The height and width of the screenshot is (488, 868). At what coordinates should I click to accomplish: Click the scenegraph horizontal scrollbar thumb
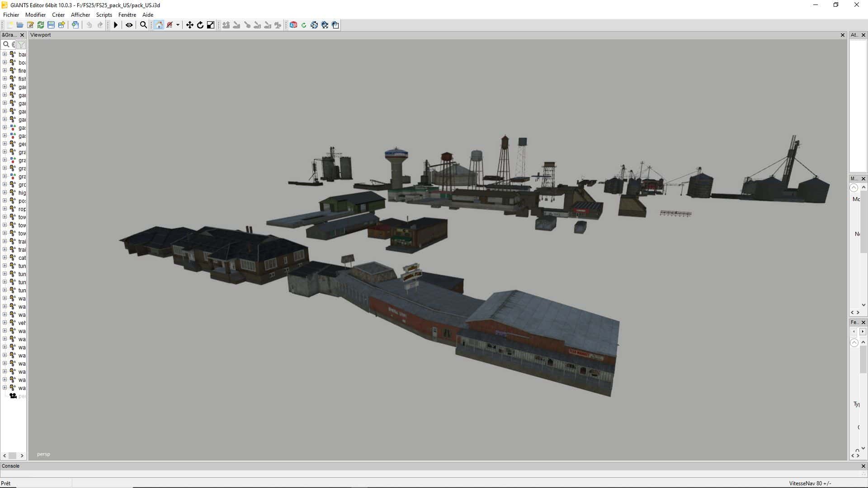pos(13,455)
